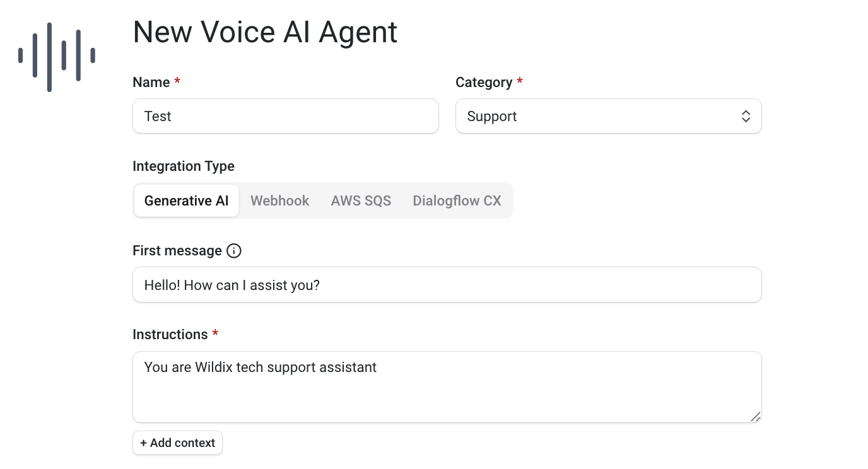Select Support in the Category selector
The height and width of the screenshot is (469, 868).
pos(608,116)
